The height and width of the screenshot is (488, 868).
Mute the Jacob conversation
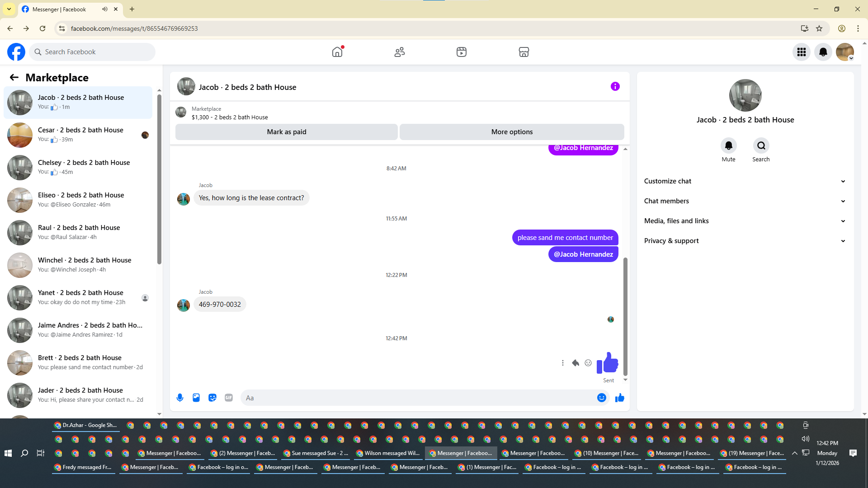(728, 146)
